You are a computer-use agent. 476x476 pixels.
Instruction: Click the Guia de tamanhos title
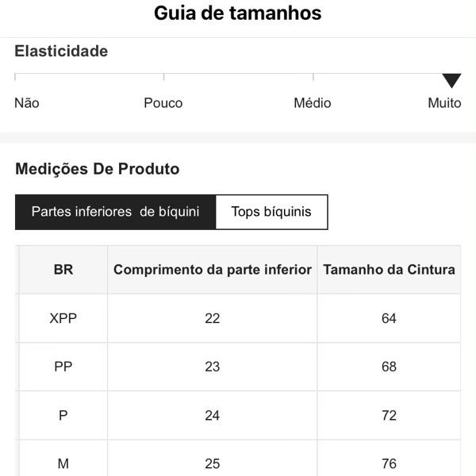coord(238,13)
